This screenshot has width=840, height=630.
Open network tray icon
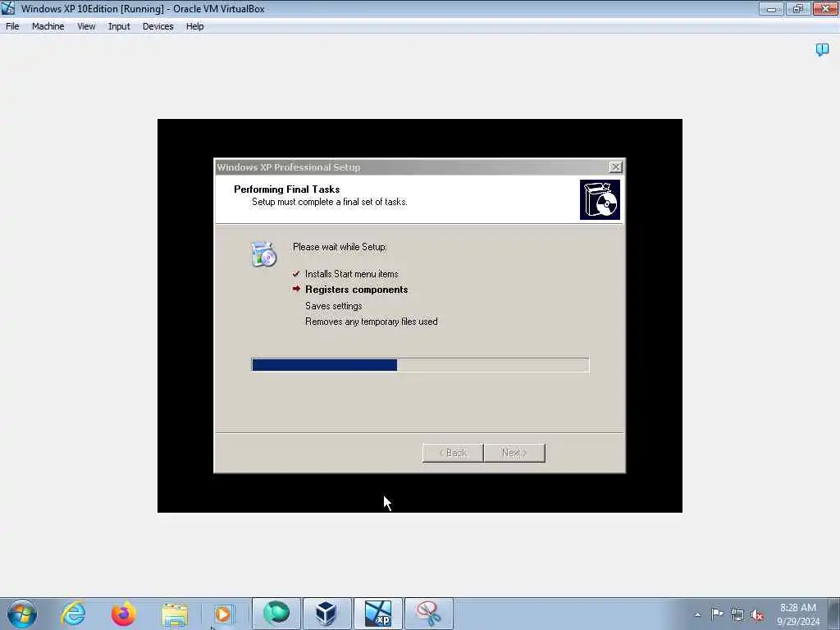click(x=737, y=614)
